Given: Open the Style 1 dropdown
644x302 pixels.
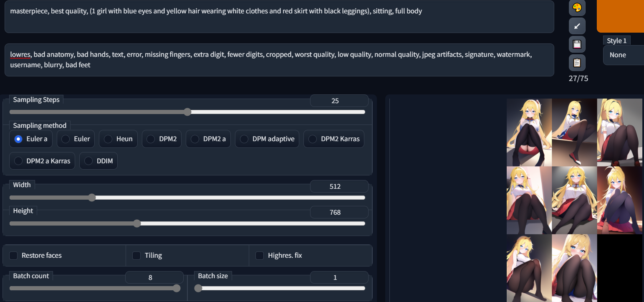Looking at the screenshot, I should (x=624, y=55).
